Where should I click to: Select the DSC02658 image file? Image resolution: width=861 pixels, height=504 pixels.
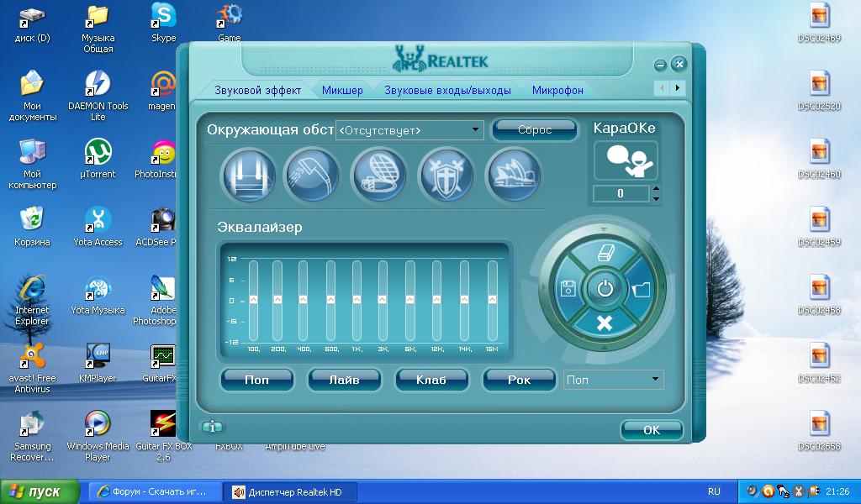pyautogui.click(x=819, y=431)
